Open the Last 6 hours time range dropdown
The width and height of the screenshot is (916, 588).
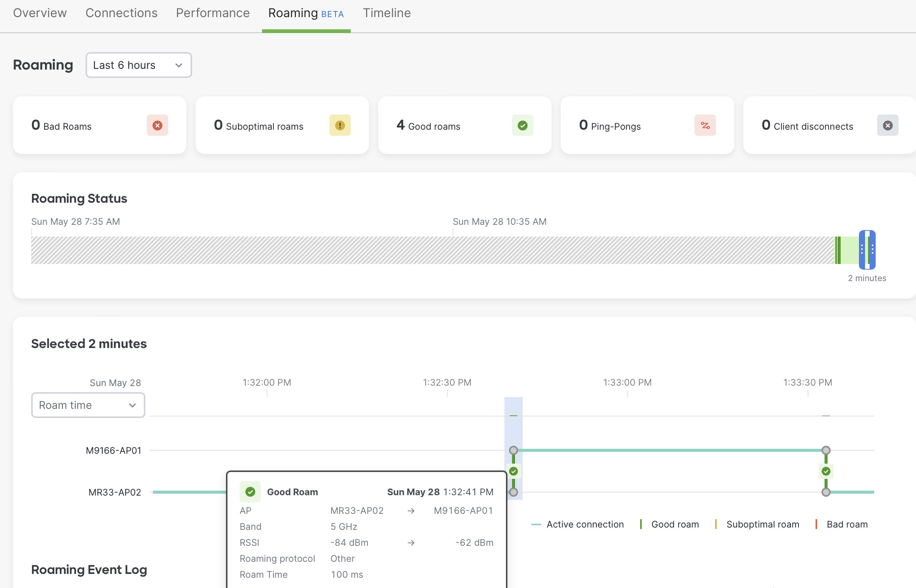tap(138, 65)
